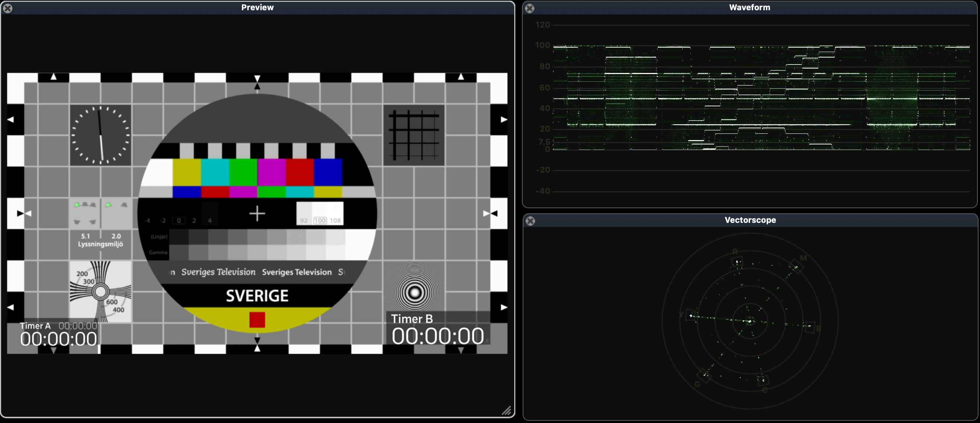The width and height of the screenshot is (980, 423).
Task: Select the Vectorscope title bar
Action: point(750,220)
